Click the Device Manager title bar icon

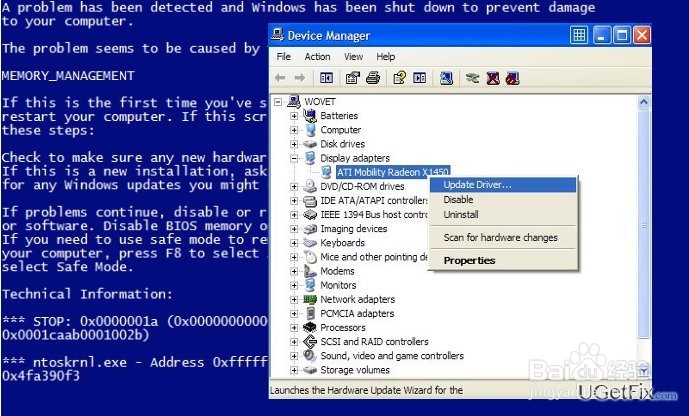(277, 35)
